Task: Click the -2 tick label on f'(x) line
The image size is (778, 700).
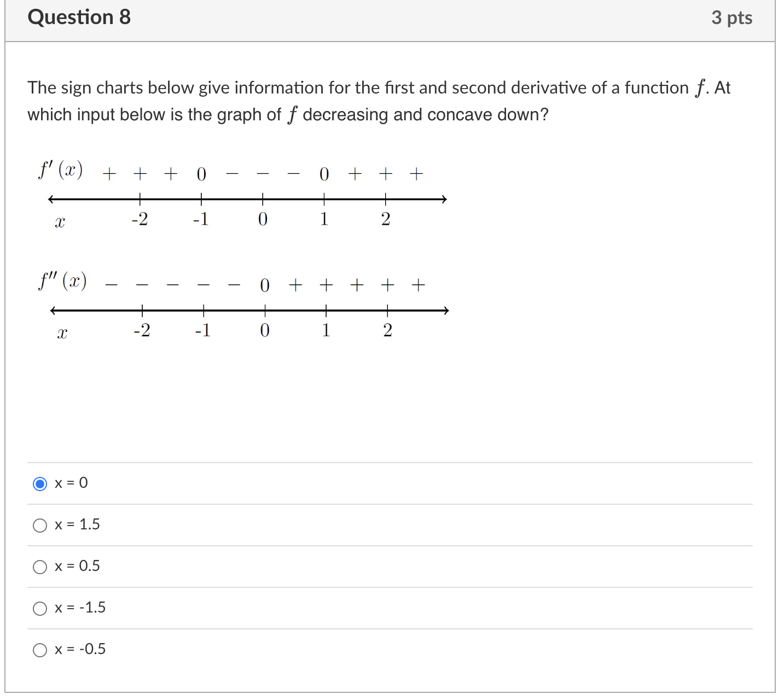Action: pyautogui.click(x=140, y=219)
